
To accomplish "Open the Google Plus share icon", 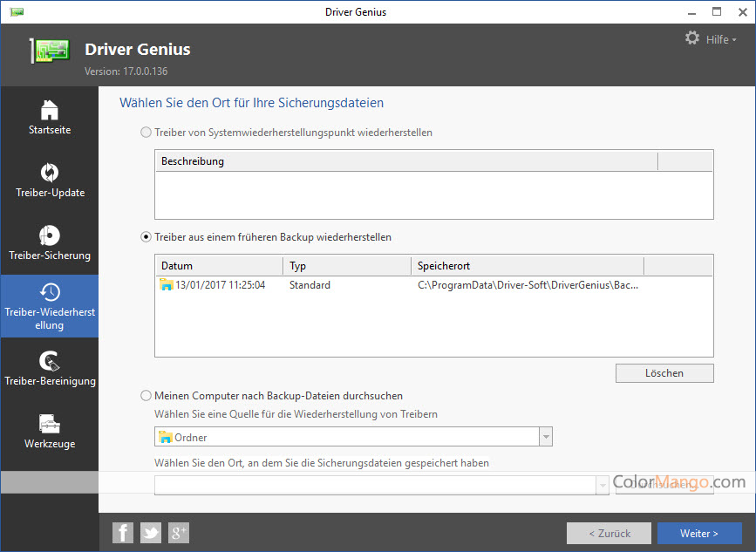I will coord(179,533).
